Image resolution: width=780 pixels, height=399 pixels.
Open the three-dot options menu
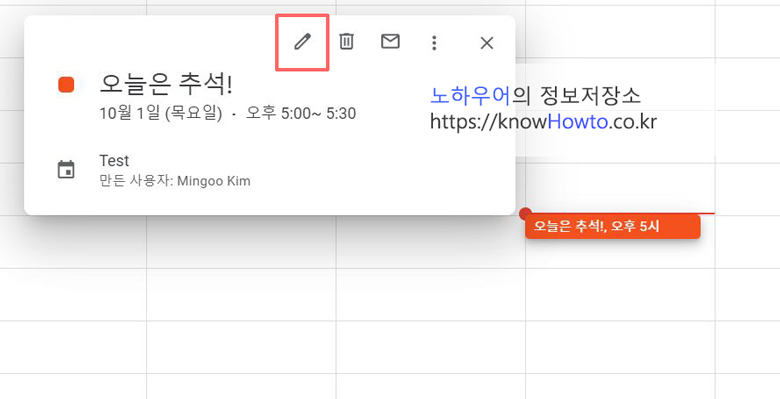pos(434,43)
